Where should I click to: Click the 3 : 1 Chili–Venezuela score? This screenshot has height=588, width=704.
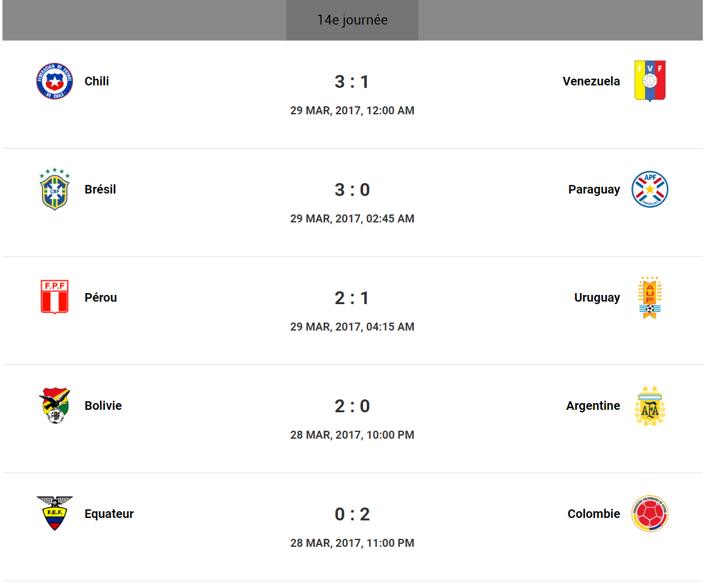352,82
